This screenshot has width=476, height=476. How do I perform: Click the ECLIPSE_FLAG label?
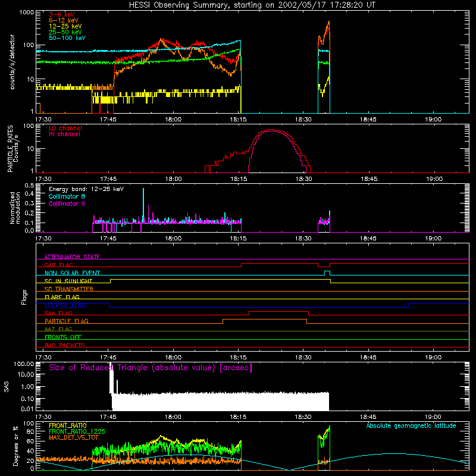65,305
